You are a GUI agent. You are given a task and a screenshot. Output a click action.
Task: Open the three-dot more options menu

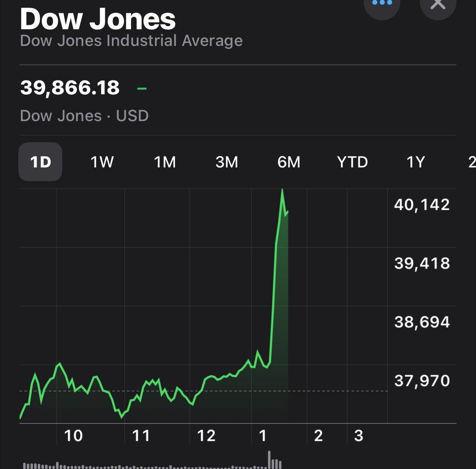[382, 6]
